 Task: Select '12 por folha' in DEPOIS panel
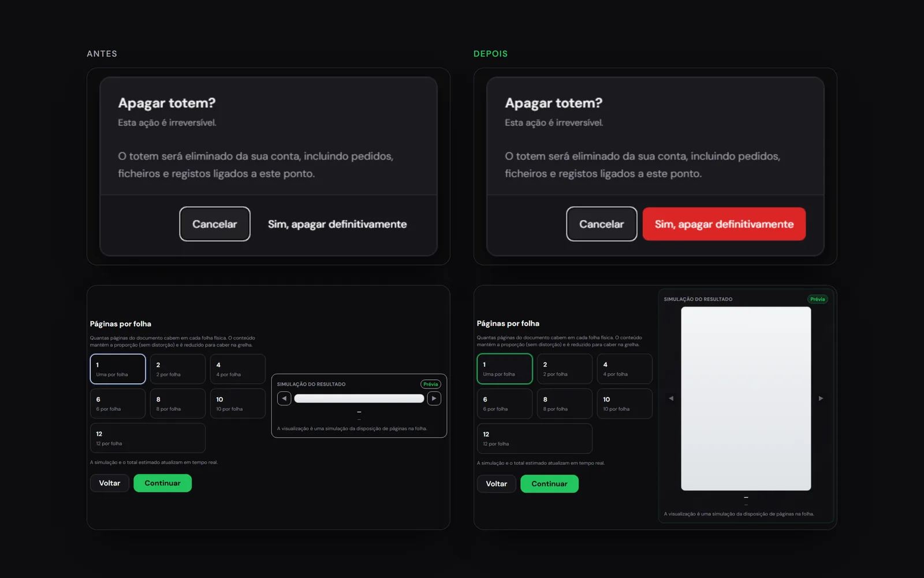[535, 438]
